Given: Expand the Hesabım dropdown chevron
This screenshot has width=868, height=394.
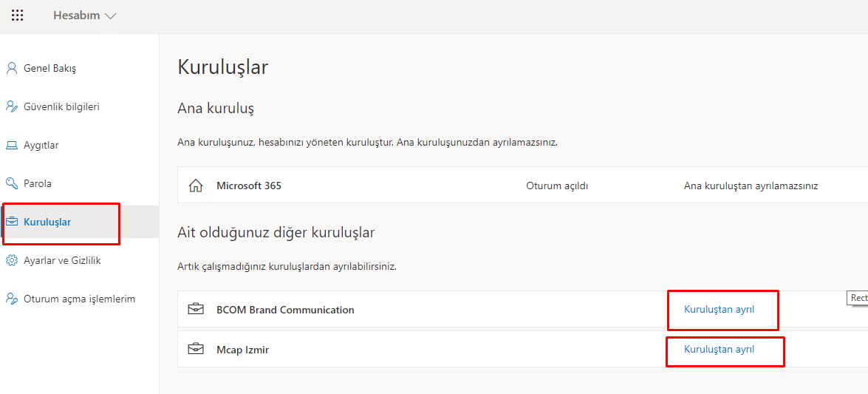Looking at the screenshot, I should (111, 16).
